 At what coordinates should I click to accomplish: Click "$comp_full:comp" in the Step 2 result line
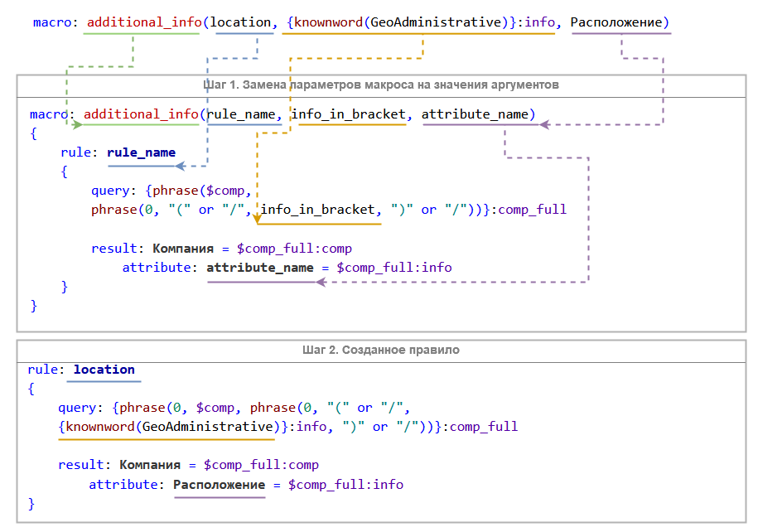[261, 465]
